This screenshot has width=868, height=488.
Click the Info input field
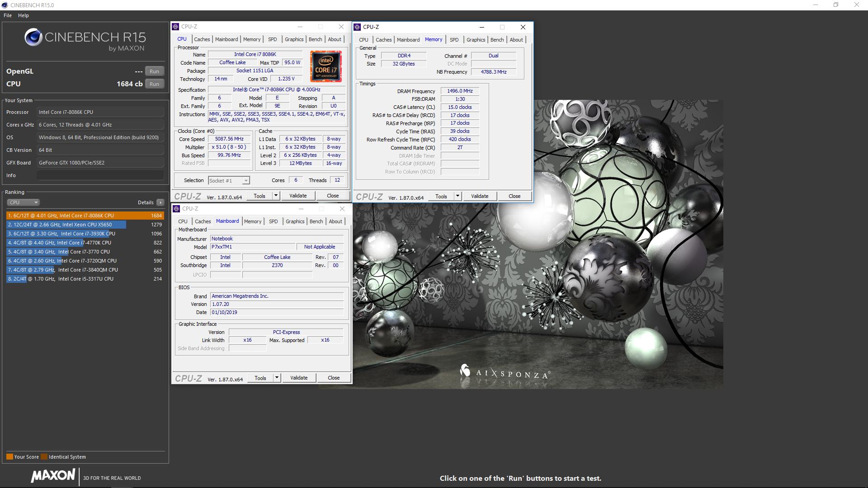(100, 175)
